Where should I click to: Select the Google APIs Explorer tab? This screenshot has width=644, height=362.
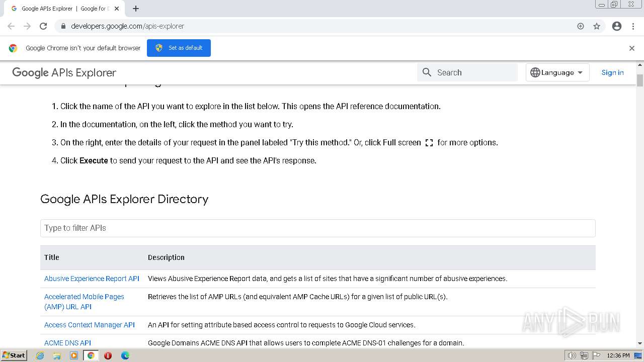(64, 9)
